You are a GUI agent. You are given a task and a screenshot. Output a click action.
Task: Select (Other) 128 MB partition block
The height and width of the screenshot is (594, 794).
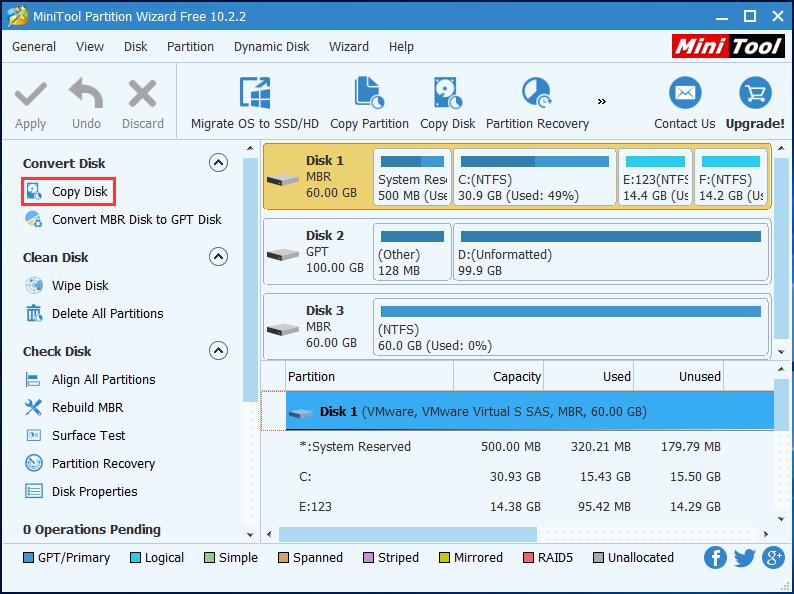(412, 252)
